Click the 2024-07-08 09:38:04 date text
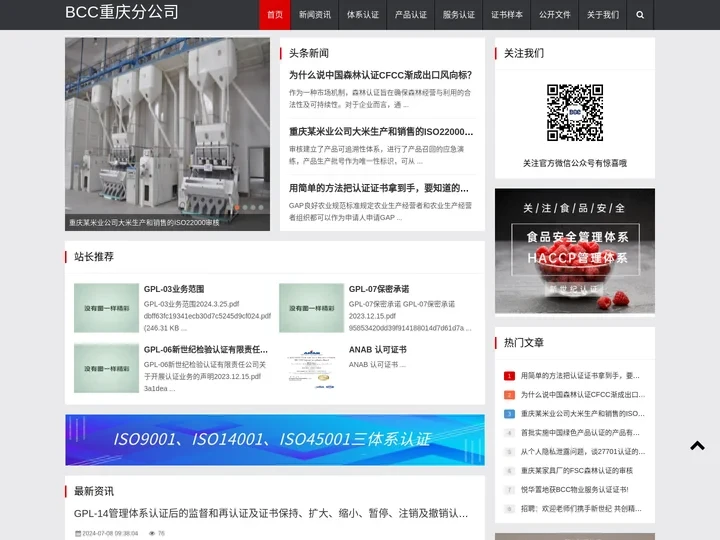Image resolution: width=720 pixels, height=540 pixels. click(x=110, y=533)
